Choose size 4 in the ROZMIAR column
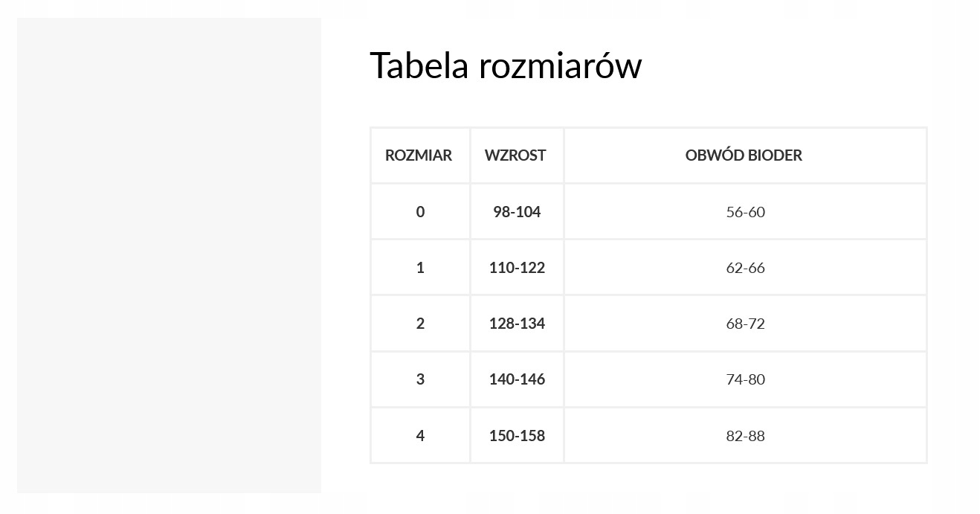This screenshot has width=980, height=514. pos(420,436)
